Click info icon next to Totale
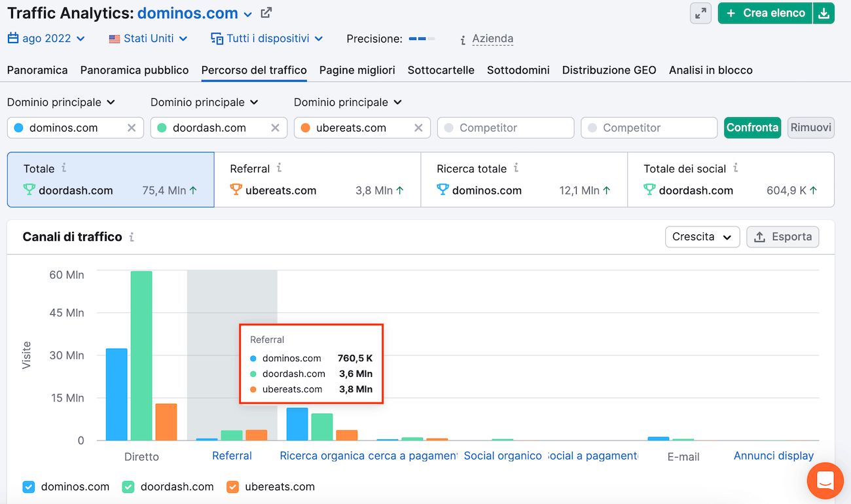Image resolution: width=851 pixels, height=504 pixels. click(63, 168)
